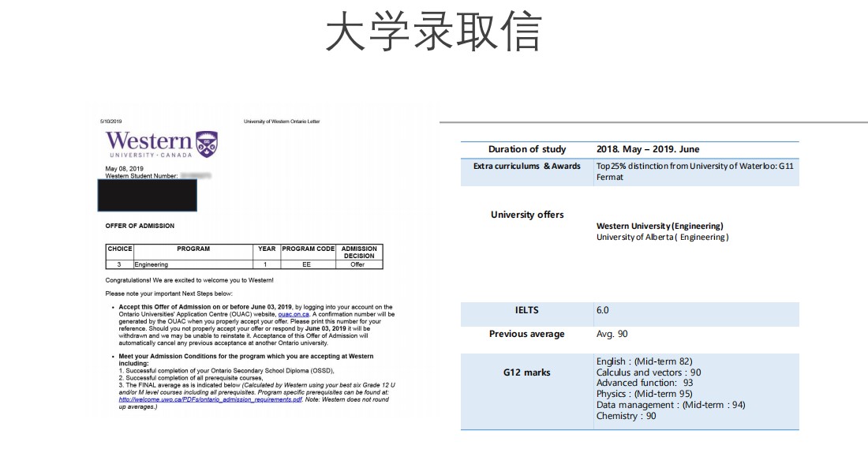
Task: Click 'University of Western Ontario Letter' header
Action: click(x=282, y=122)
